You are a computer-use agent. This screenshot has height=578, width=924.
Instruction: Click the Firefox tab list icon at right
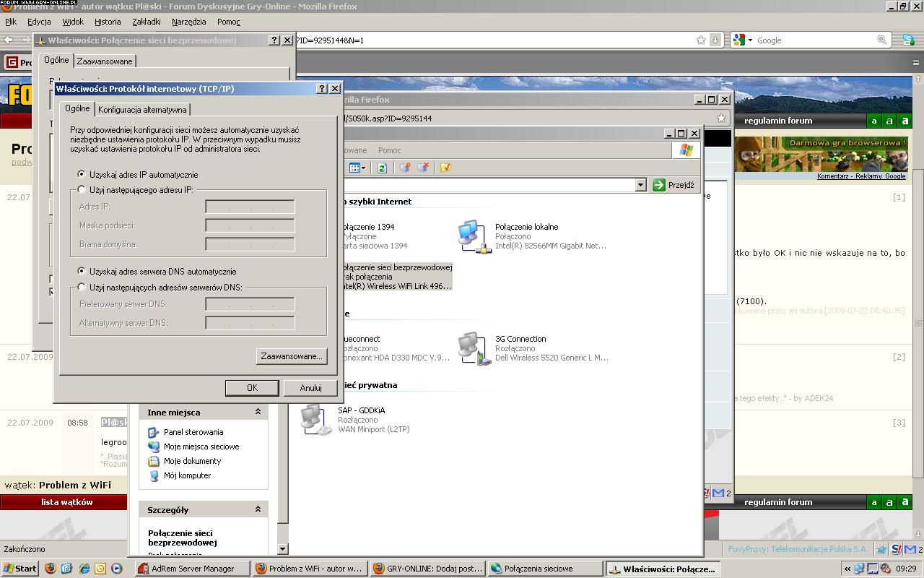pyautogui.click(x=916, y=62)
